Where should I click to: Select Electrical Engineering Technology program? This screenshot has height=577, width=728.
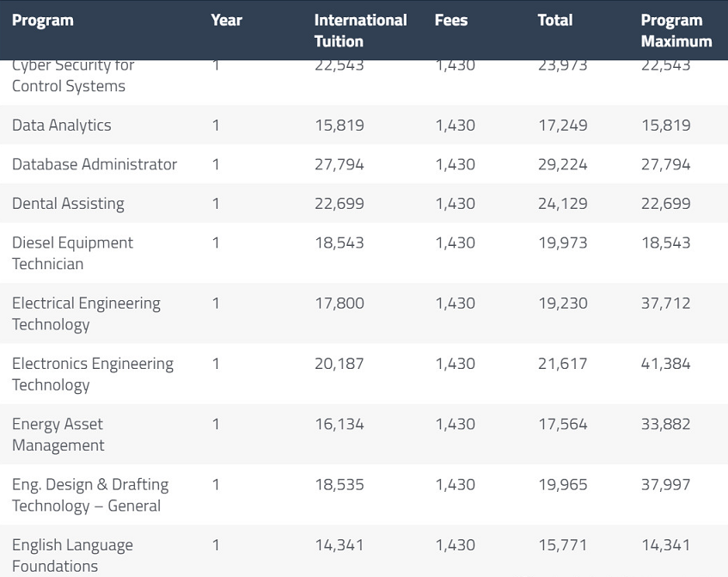(x=86, y=313)
